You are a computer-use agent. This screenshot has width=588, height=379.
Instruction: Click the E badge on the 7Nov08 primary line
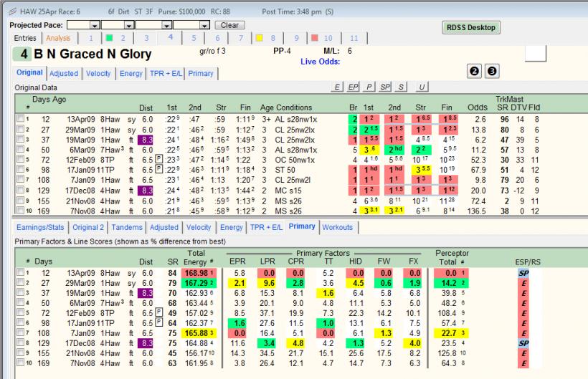[523, 363]
